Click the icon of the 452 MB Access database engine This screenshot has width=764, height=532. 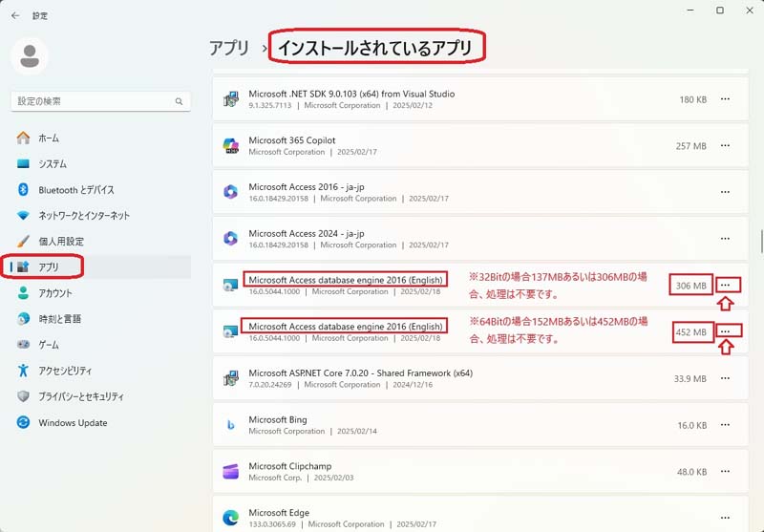230,331
